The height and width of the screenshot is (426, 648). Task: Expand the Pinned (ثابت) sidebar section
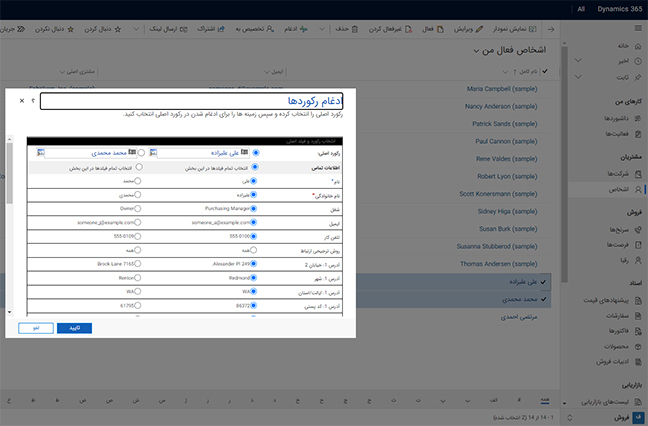tap(580, 76)
